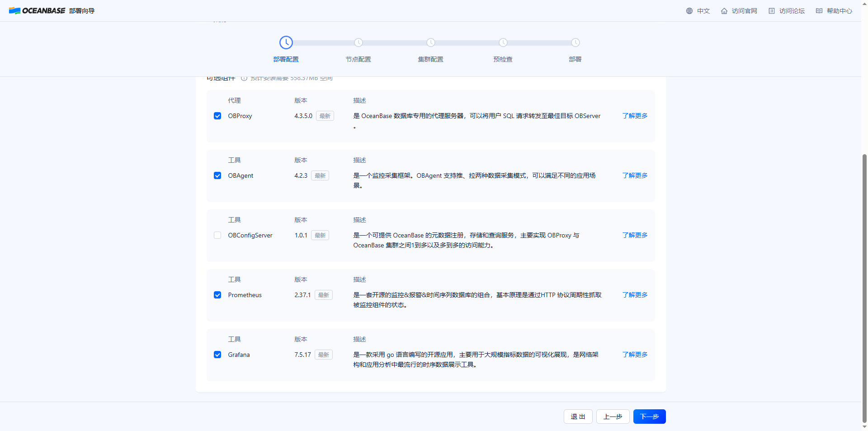The width and height of the screenshot is (868, 431).
Task: Go back with the 上一步 button
Action: pos(613,417)
